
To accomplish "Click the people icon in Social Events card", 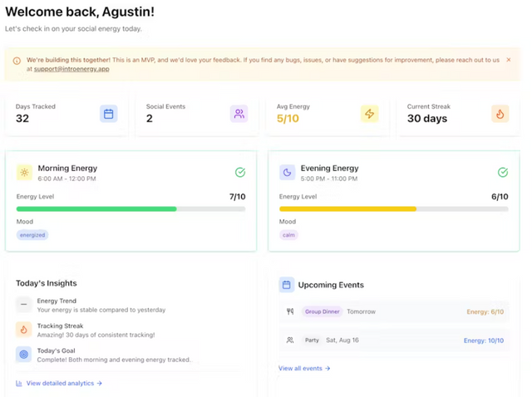I will [x=239, y=114].
